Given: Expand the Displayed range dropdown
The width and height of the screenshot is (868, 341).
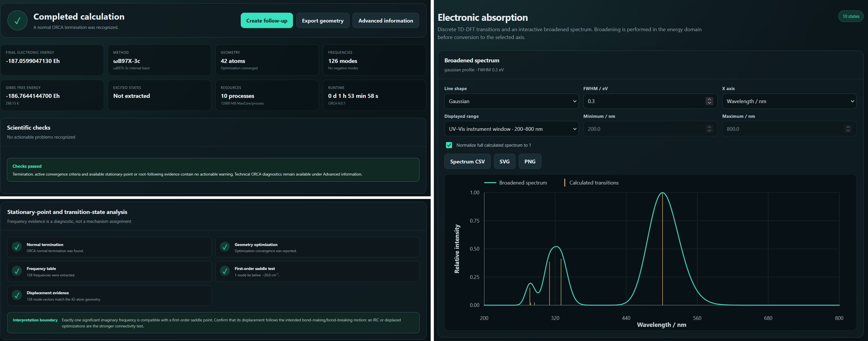Looking at the screenshot, I should point(511,129).
